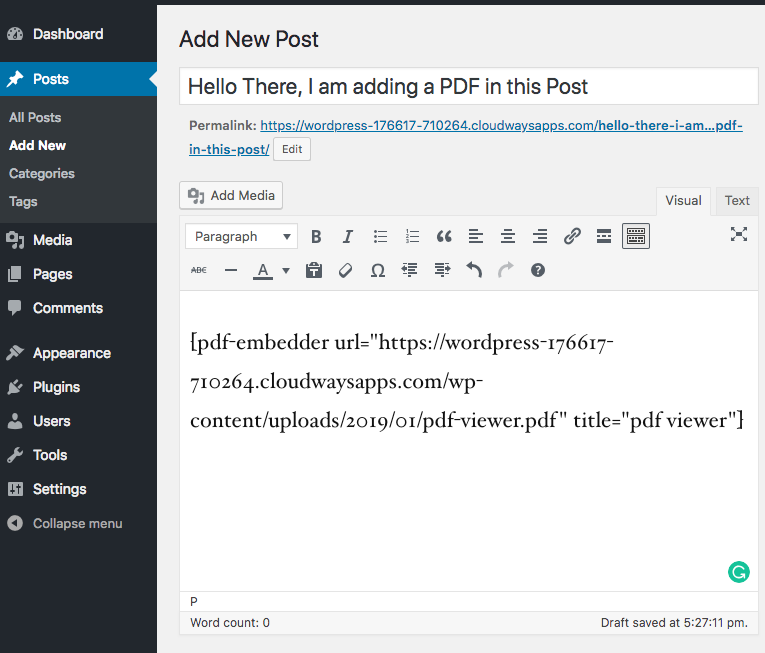
Task: Open the special character (Omega) picker
Action: pyautogui.click(x=378, y=270)
